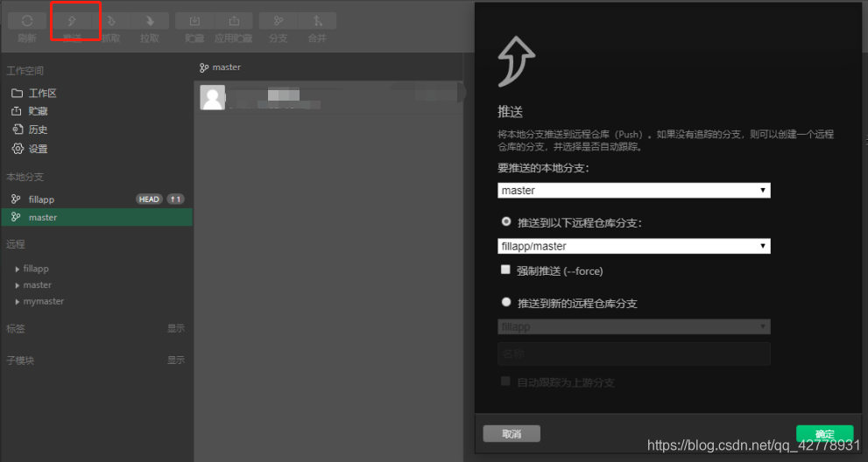The height and width of the screenshot is (462, 868).
Task: Click the ahead-by-1 badge on fillapp
Action: tap(175, 199)
